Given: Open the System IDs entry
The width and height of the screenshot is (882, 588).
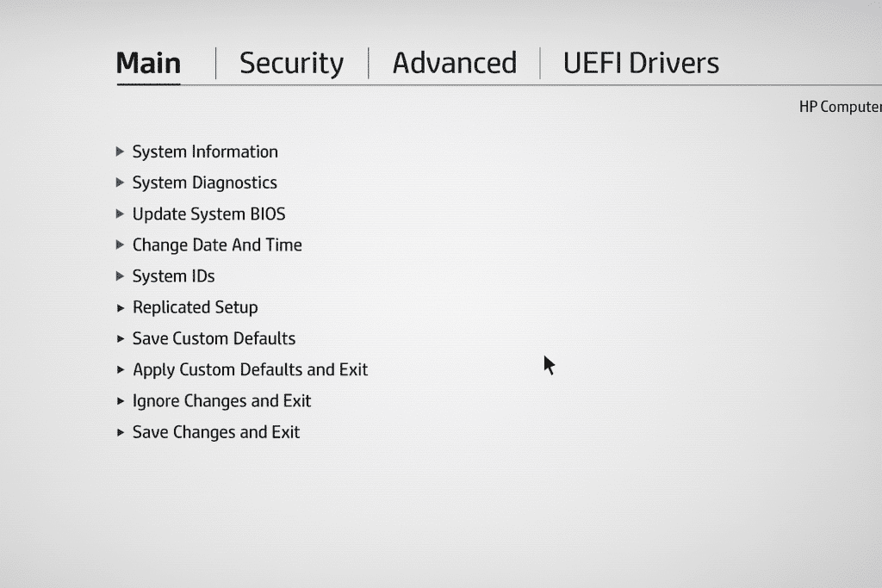Looking at the screenshot, I should coord(173,276).
